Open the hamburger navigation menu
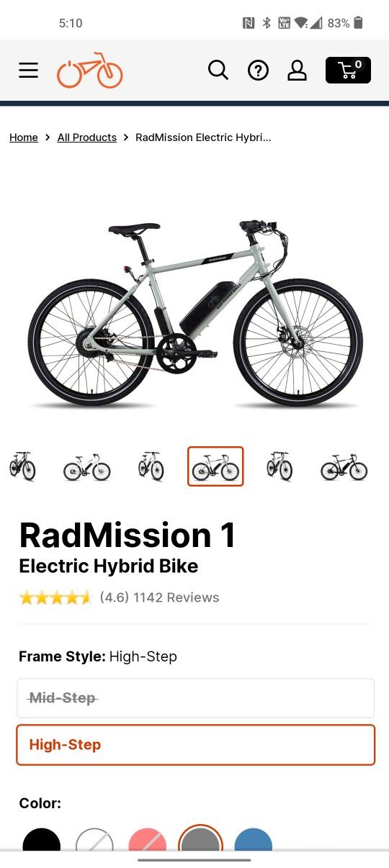 (28, 70)
